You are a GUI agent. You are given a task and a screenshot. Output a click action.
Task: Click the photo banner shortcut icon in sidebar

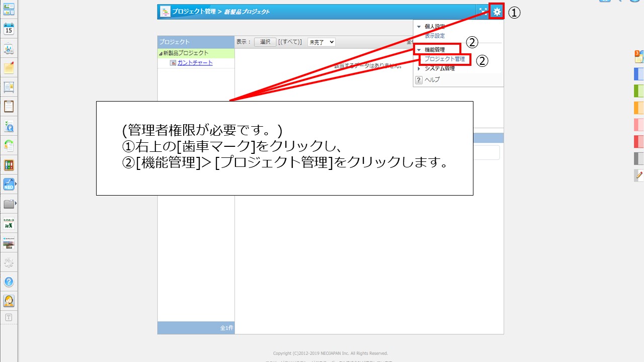[x=9, y=243]
